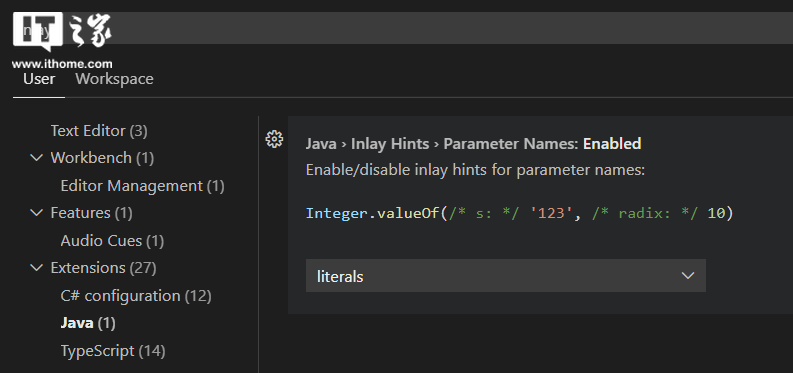The height and width of the screenshot is (373, 793).
Task: Select the Workbench (1) category label
Action: [102, 158]
